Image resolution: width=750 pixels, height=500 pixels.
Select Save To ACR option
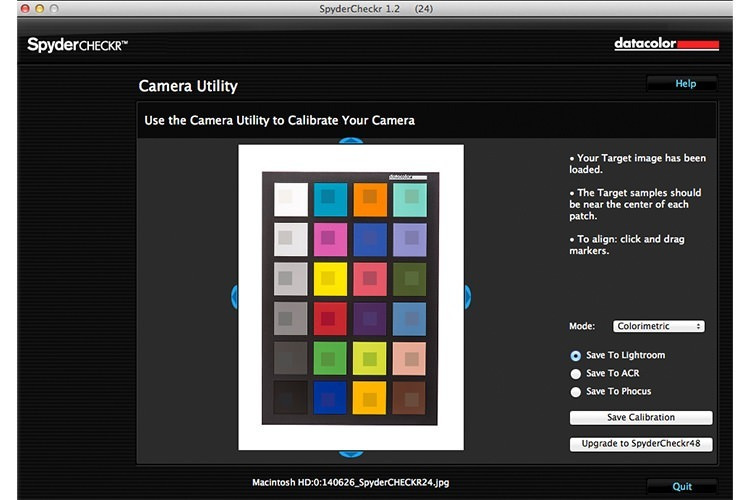pyautogui.click(x=576, y=373)
